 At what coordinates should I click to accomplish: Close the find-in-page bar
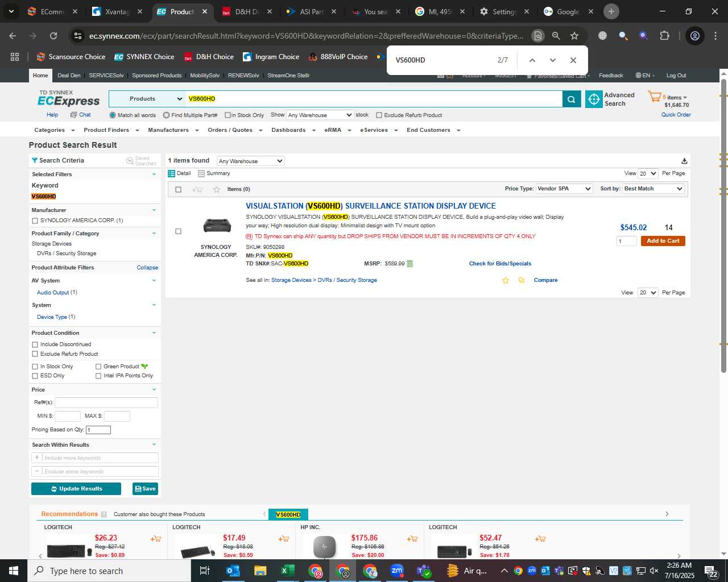[573, 60]
